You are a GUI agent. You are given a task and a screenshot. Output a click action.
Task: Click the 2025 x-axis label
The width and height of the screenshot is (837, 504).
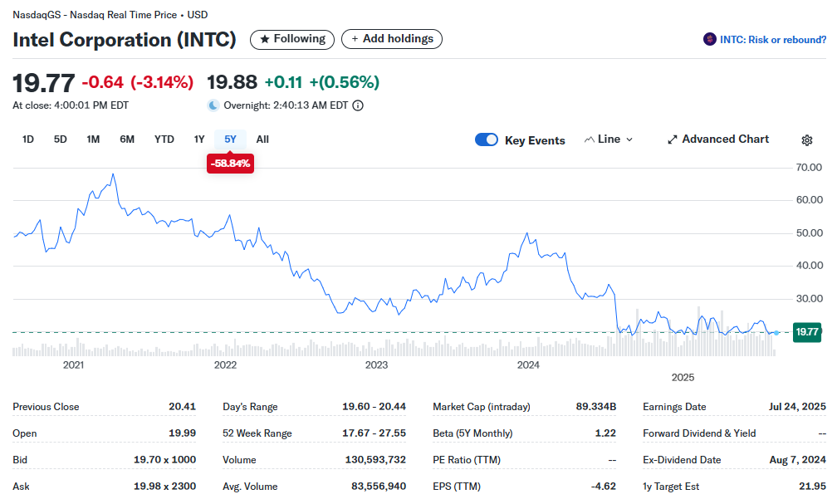tap(683, 378)
